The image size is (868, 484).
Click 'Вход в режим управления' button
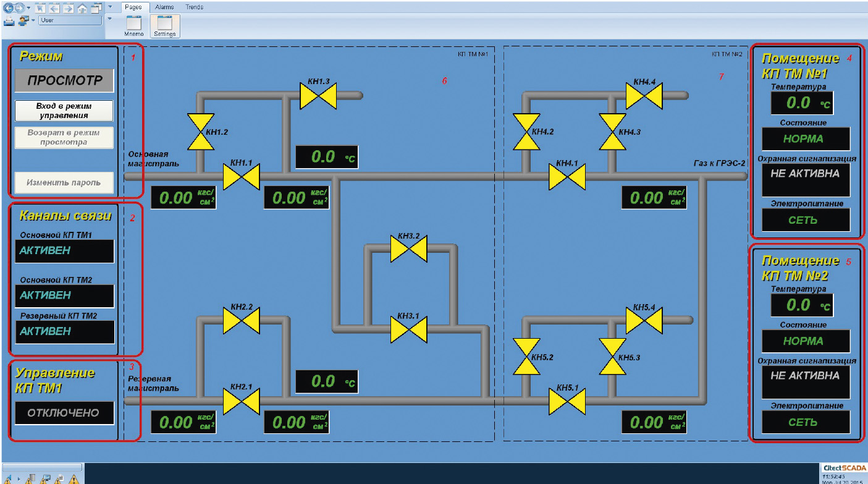pos(64,111)
